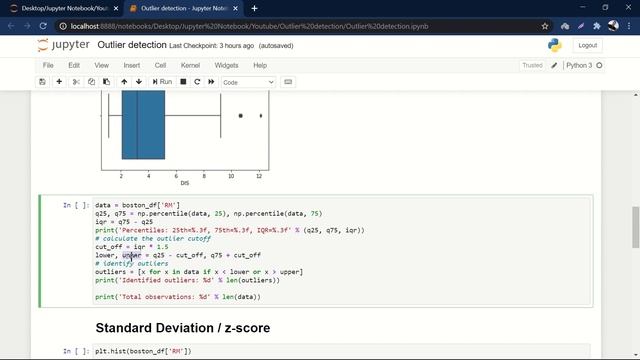
Task: Open the command palette keyboard icon
Action: [288, 82]
